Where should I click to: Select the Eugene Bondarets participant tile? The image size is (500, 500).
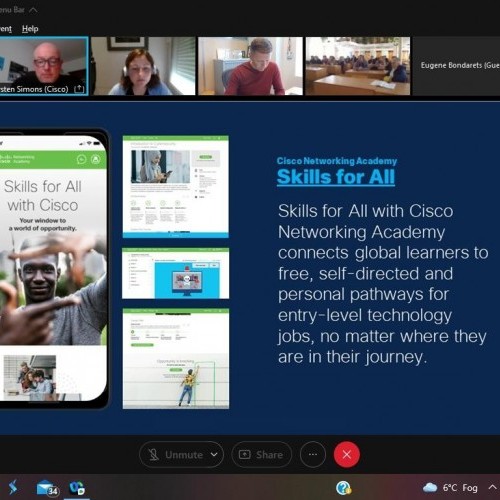coord(457,66)
